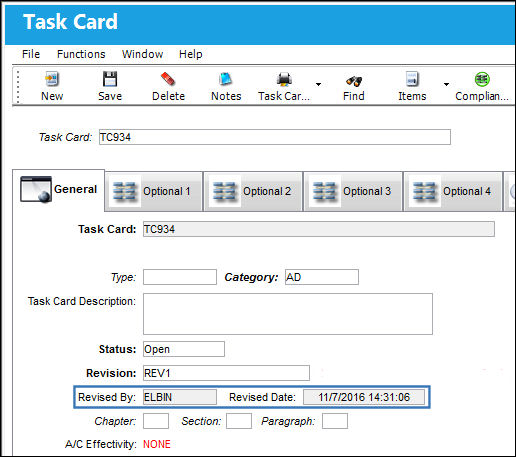The height and width of the screenshot is (457, 516).
Task: Click the Delete eraser icon
Action: 168,79
